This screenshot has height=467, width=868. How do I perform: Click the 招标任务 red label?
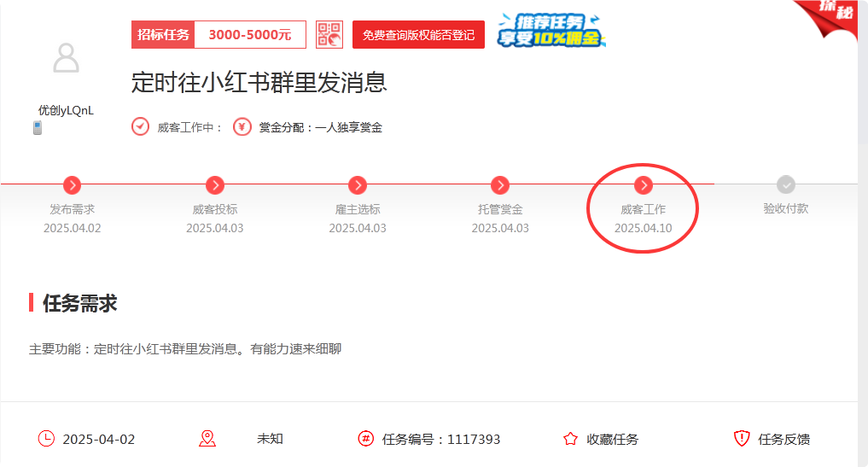pyautogui.click(x=163, y=35)
